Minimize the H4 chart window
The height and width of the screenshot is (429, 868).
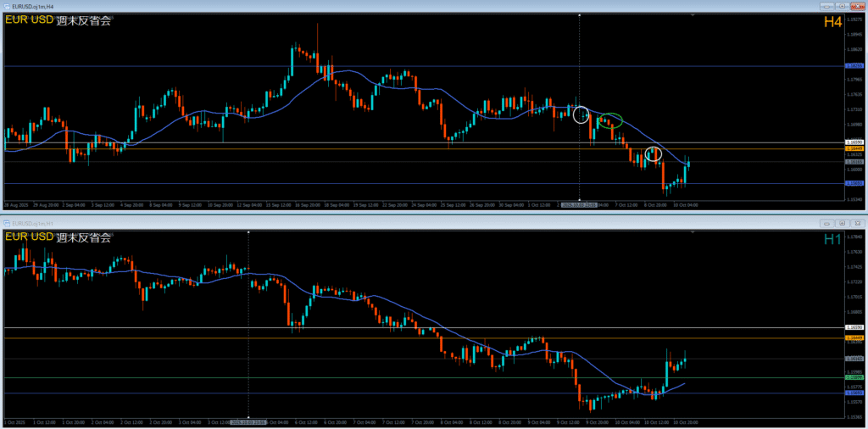(x=826, y=6)
